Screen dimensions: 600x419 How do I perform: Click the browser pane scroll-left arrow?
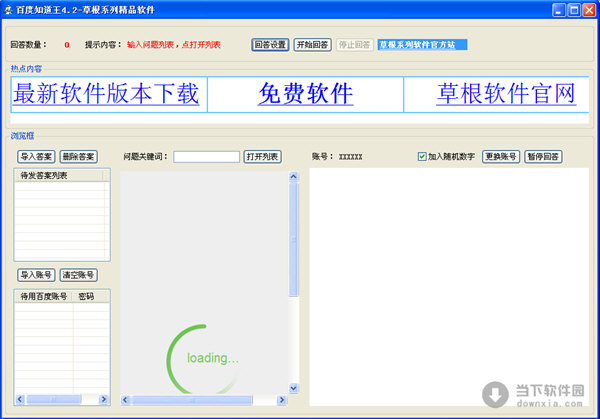point(125,400)
